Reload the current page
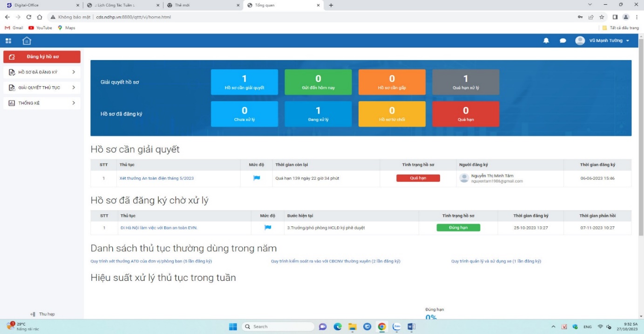Screen dimensions: 644x334 click(29, 17)
